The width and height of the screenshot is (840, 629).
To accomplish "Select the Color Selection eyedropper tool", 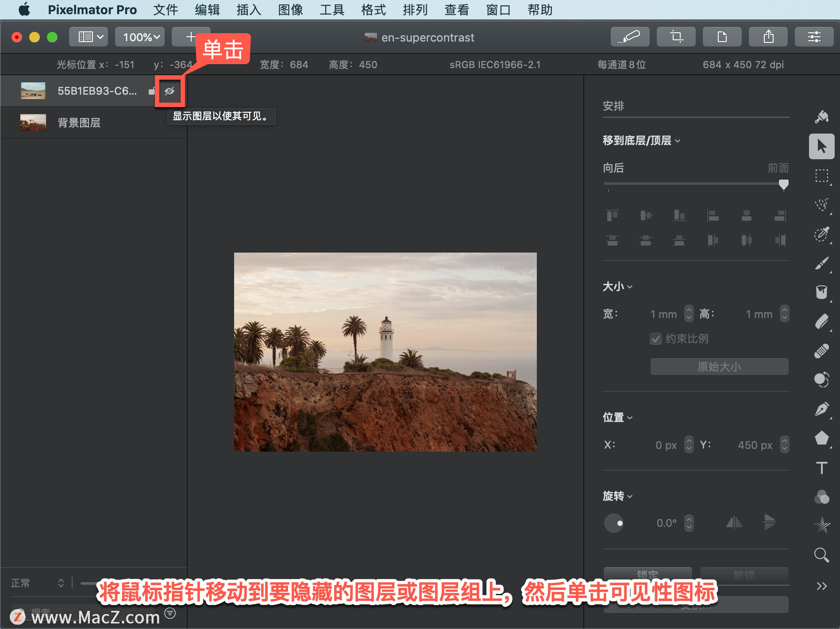I will click(x=821, y=234).
